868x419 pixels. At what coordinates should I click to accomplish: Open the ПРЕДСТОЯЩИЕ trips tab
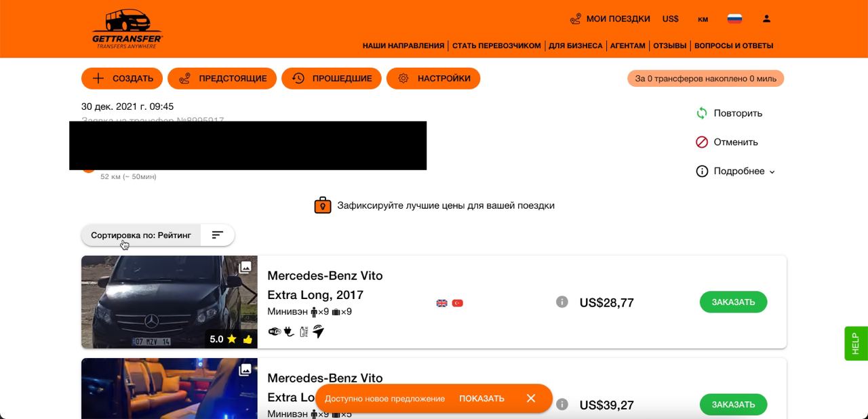[222, 79]
